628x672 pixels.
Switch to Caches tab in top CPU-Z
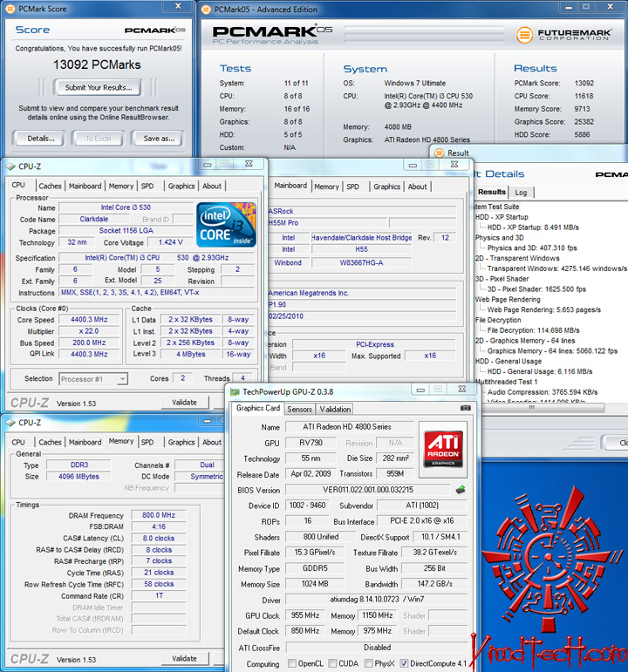click(x=51, y=186)
